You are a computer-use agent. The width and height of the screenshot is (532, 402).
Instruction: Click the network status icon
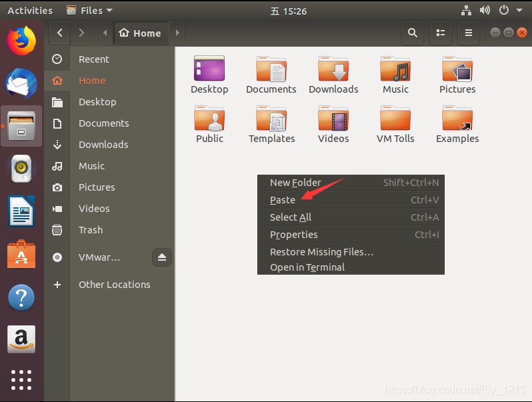(x=466, y=11)
